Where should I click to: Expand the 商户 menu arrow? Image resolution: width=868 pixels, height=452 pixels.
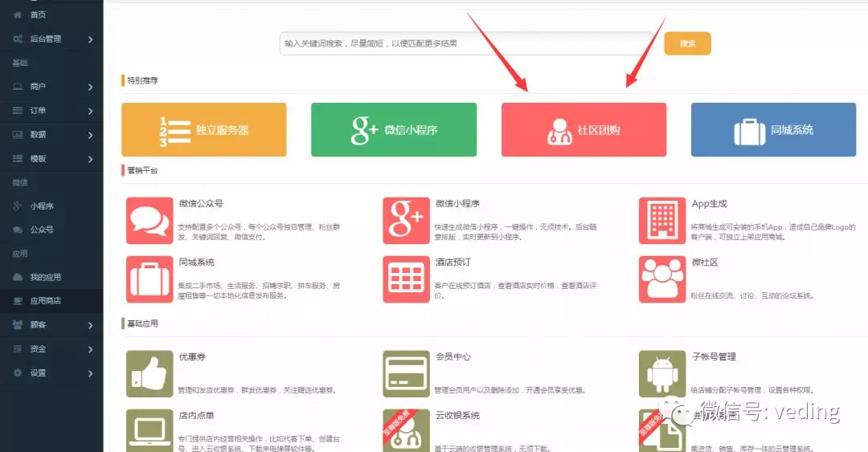(x=90, y=87)
